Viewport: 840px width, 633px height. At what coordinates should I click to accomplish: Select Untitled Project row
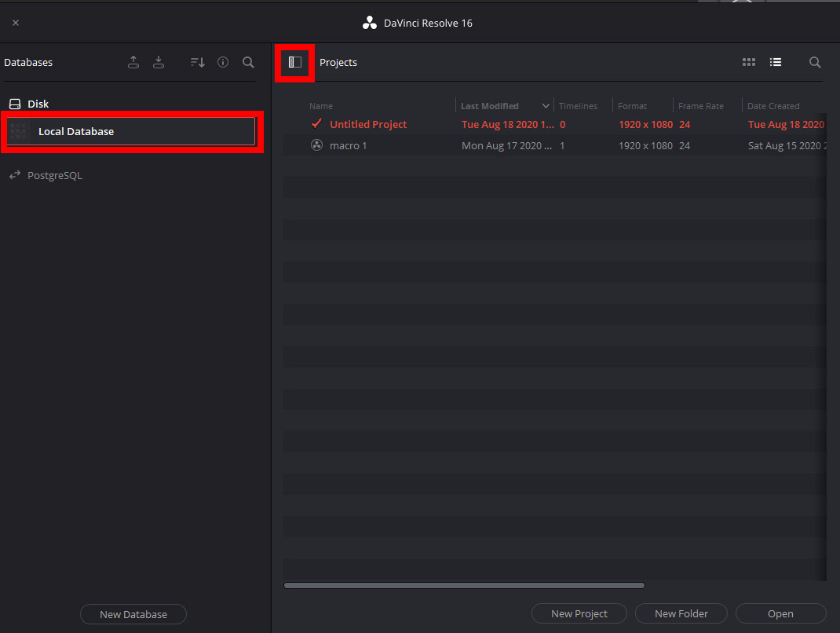pyautogui.click(x=554, y=124)
